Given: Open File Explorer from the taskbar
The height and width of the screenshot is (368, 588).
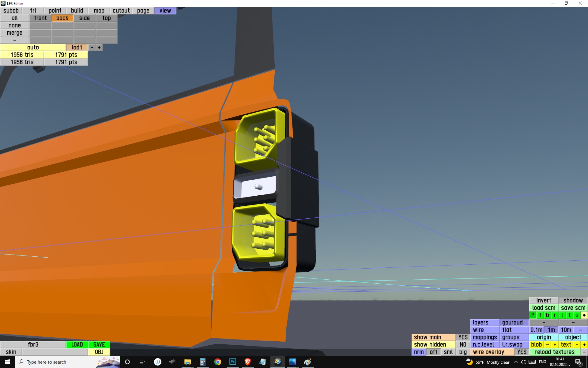Looking at the screenshot, I should [187, 362].
